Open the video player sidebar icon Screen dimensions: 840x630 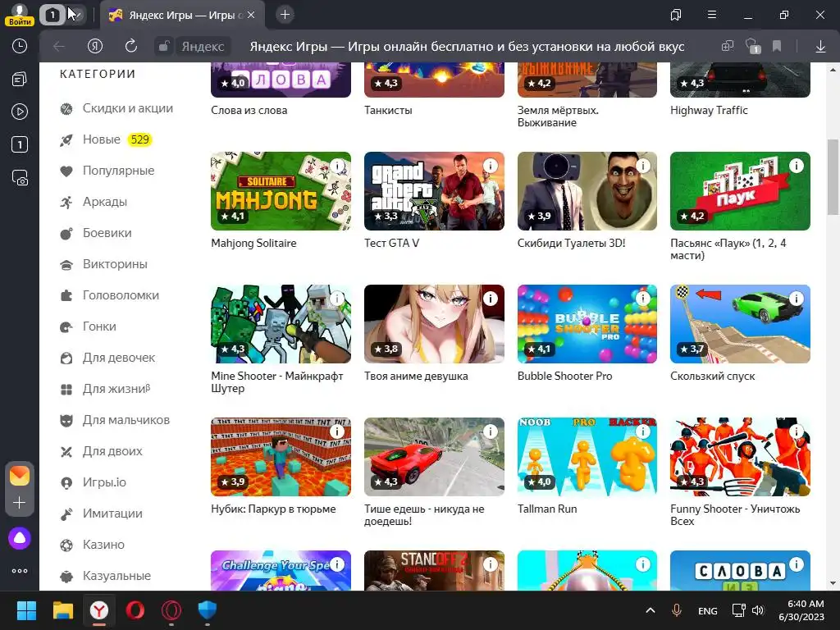click(x=20, y=112)
